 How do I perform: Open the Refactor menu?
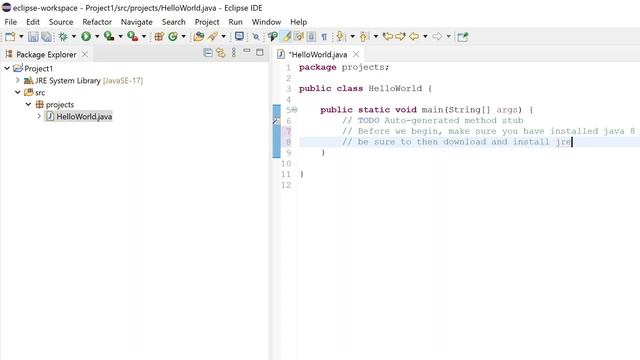[97, 22]
